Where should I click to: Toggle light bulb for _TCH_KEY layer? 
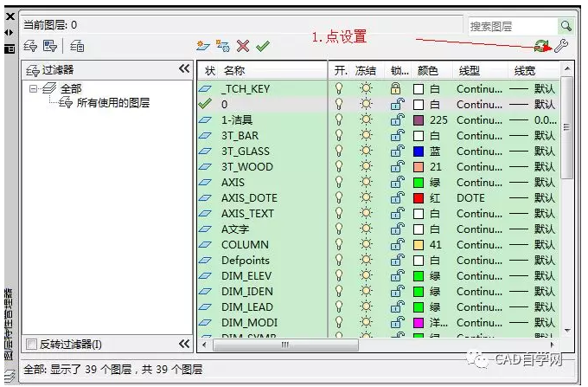pyautogui.click(x=339, y=89)
